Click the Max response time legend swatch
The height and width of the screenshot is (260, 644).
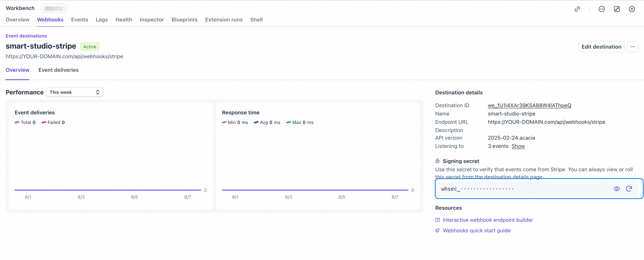point(288,122)
